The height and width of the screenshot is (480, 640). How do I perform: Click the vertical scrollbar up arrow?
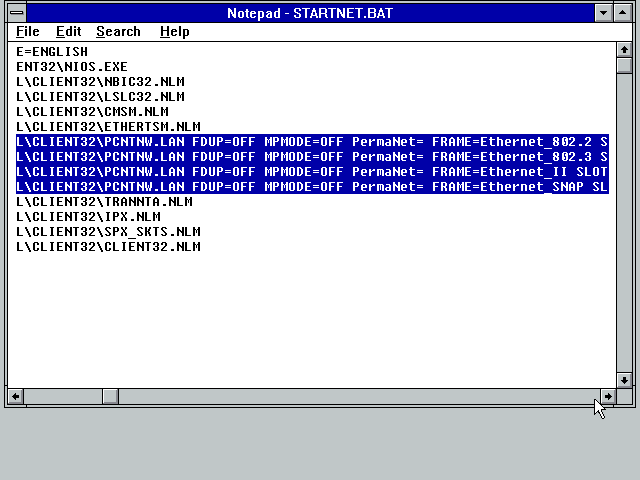[624, 50]
